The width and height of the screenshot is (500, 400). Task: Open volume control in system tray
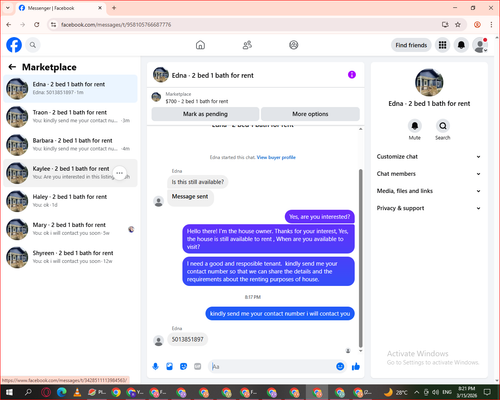click(435, 392)
